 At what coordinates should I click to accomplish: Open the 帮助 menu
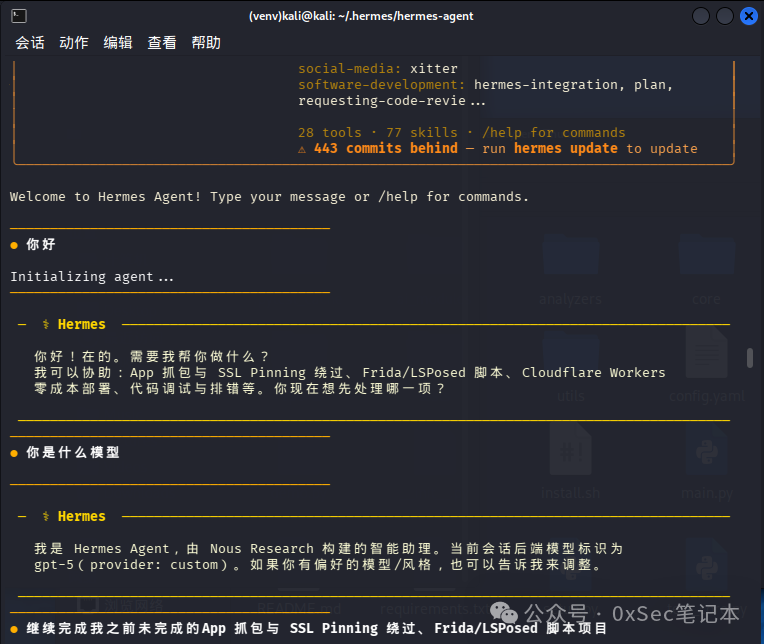click(206, 43)
